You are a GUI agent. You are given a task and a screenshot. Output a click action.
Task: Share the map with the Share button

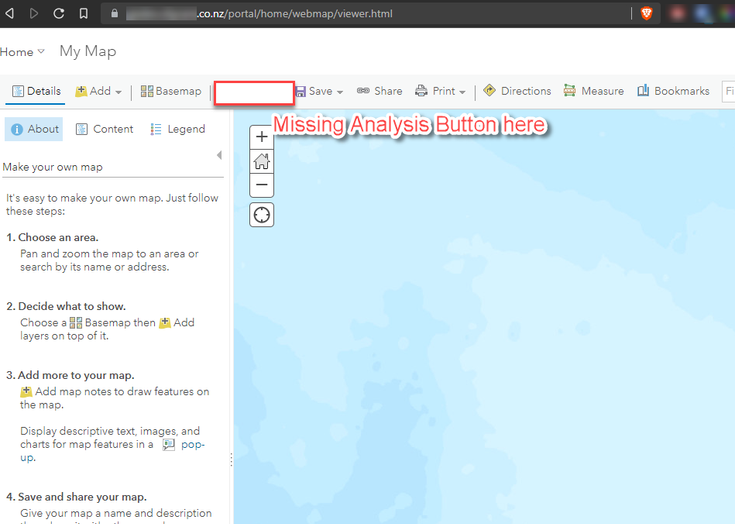(380, 91)
